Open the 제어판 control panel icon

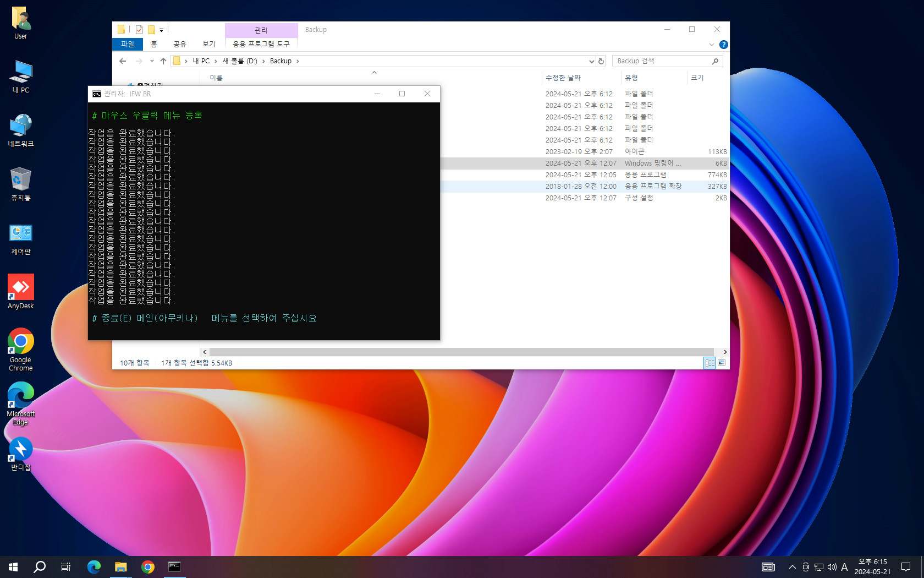click(21, 238)
